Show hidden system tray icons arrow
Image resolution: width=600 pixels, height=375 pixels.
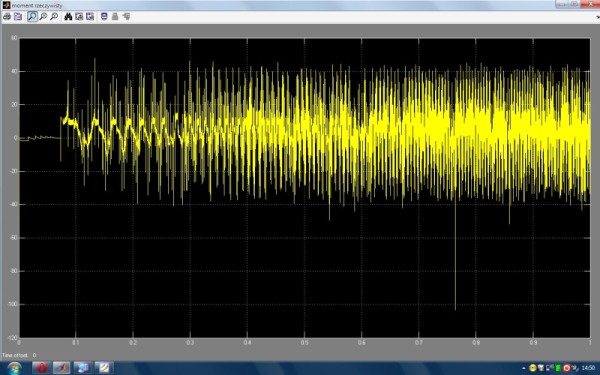click(523, 368)
